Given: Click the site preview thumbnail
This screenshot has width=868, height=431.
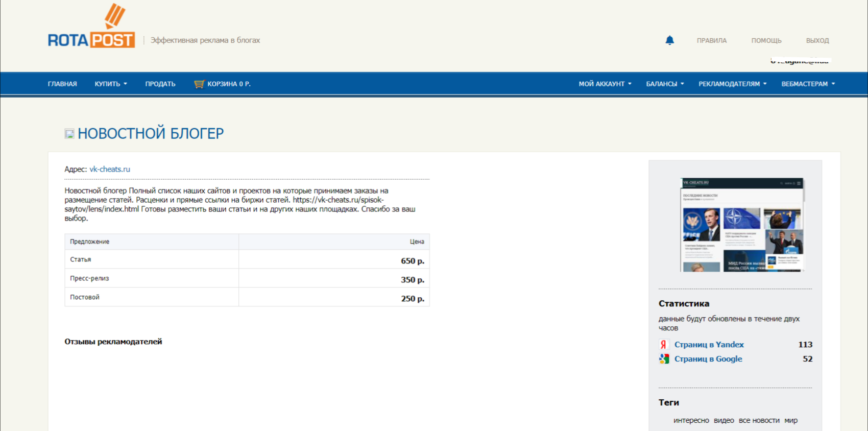Looking at the screenshot, I should 742,225.
